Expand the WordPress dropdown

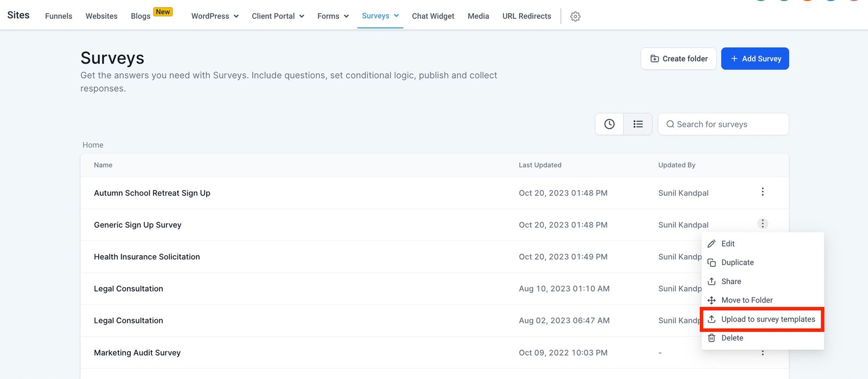coord(215,16)
